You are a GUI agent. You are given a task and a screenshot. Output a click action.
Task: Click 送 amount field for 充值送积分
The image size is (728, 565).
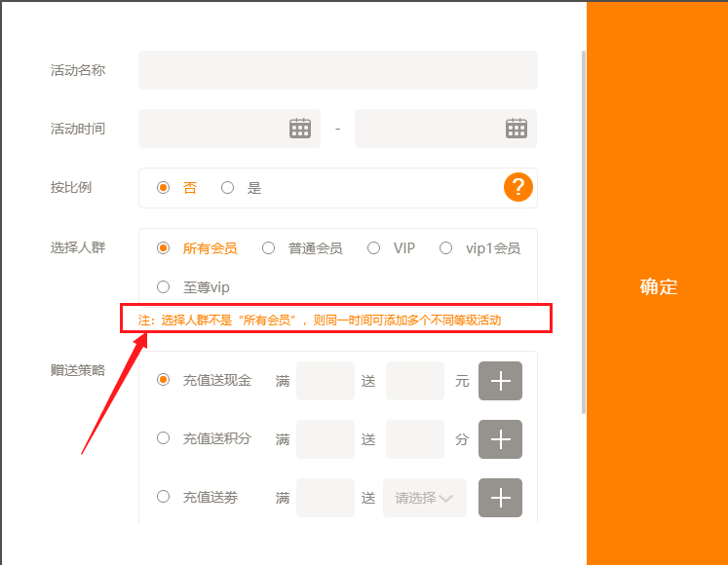(414, 439)
